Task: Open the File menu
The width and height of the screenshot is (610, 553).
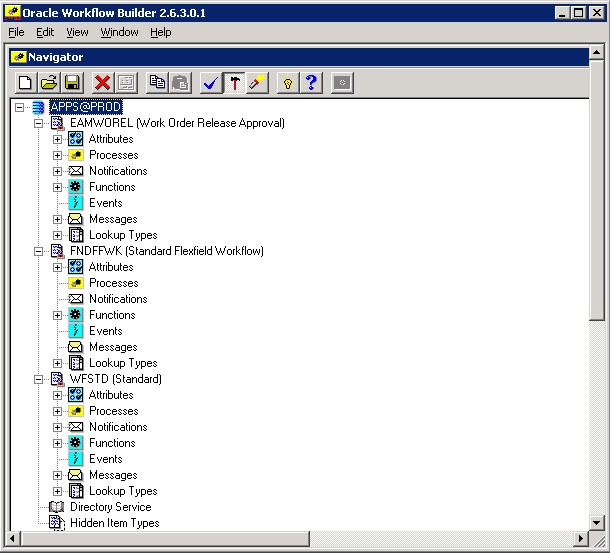Action: click(x=16, y=32)
